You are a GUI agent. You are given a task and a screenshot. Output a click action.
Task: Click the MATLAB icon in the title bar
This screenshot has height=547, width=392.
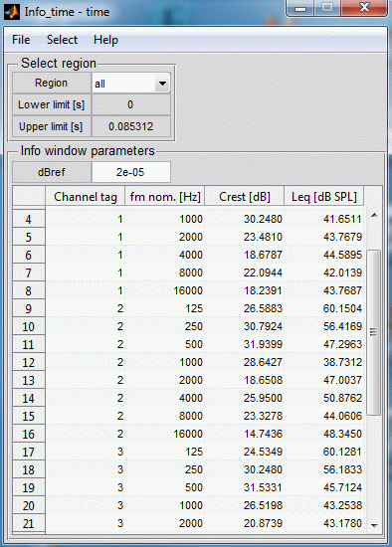tap(12, 12)
